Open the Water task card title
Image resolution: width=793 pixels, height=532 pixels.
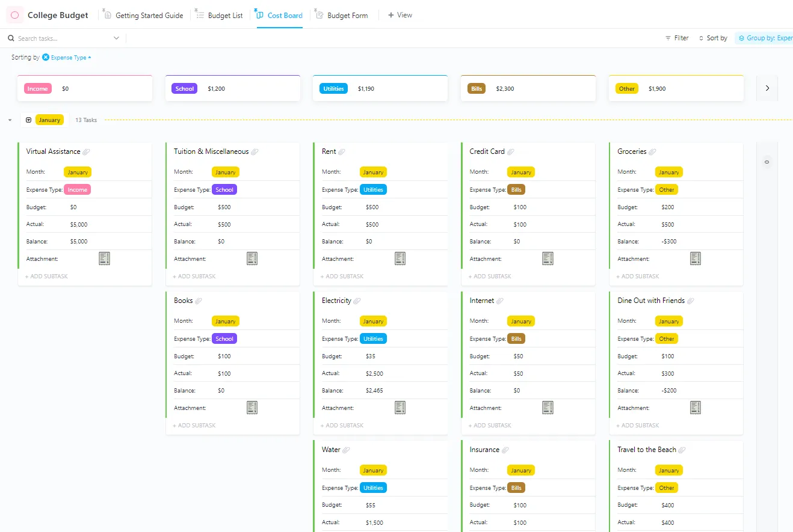point(331,450)
